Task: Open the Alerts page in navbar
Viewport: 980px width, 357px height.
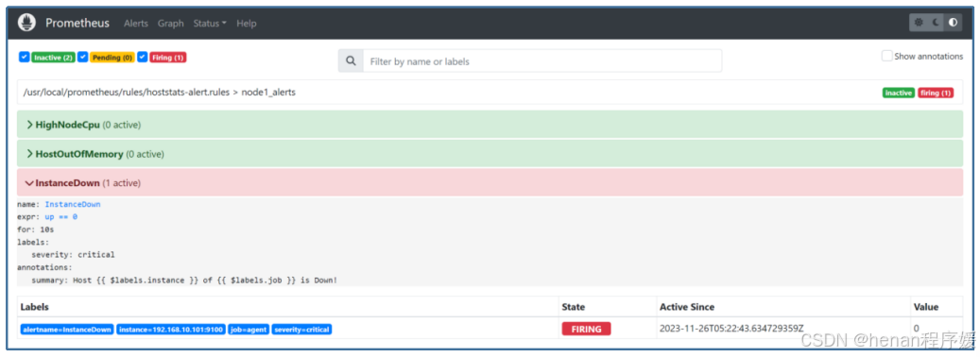Action: (136, 23)
